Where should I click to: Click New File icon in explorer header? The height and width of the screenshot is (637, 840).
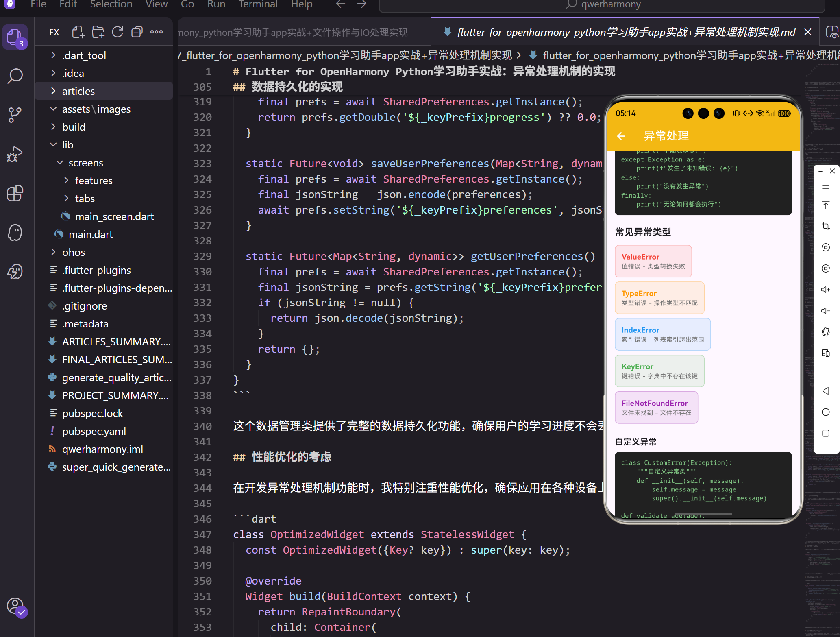[78, 32]
